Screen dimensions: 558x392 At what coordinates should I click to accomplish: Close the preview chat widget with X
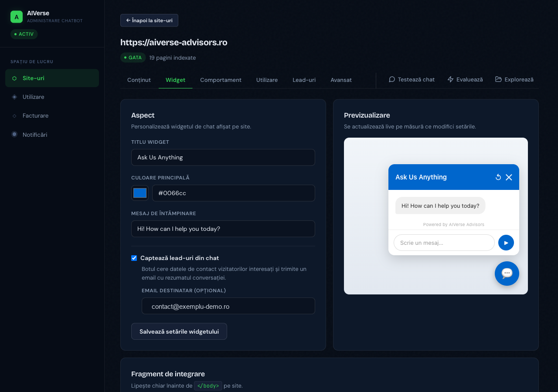coord(509,177)
